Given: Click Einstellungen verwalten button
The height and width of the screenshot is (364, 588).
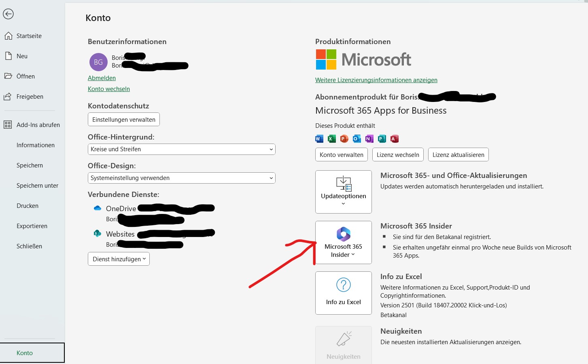Looking at the screenshot, I should 124,120.
